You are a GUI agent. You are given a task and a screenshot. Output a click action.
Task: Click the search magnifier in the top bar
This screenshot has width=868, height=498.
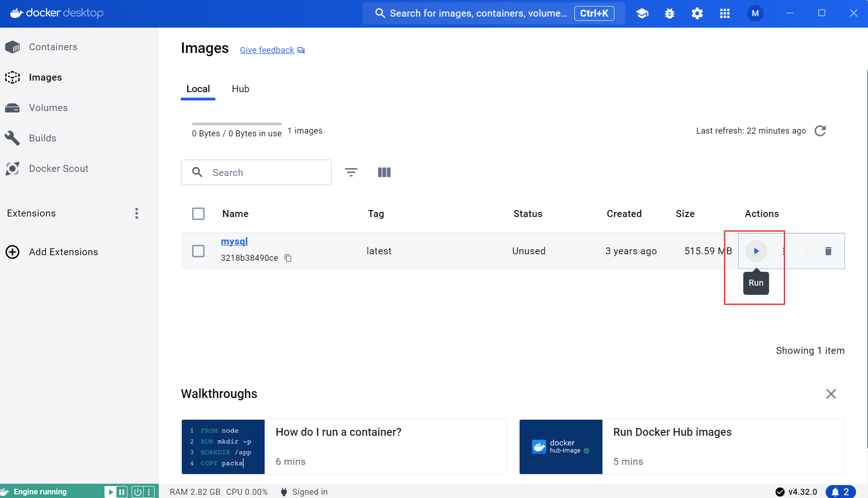click(x=380, y=13)
